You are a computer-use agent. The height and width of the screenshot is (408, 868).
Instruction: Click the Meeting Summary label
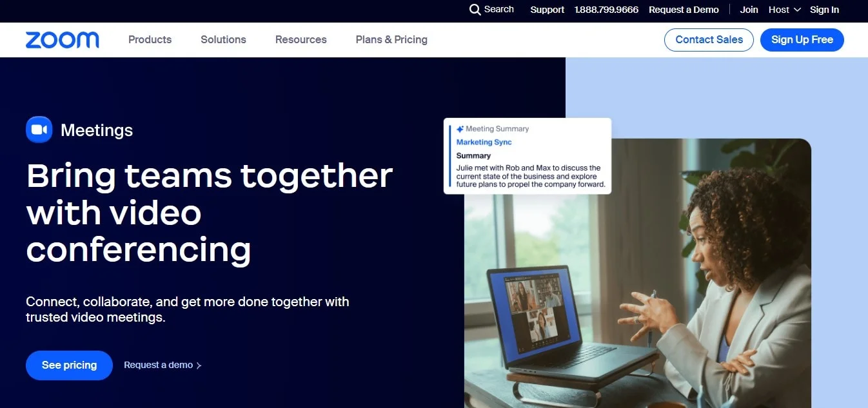coord(497,129)
